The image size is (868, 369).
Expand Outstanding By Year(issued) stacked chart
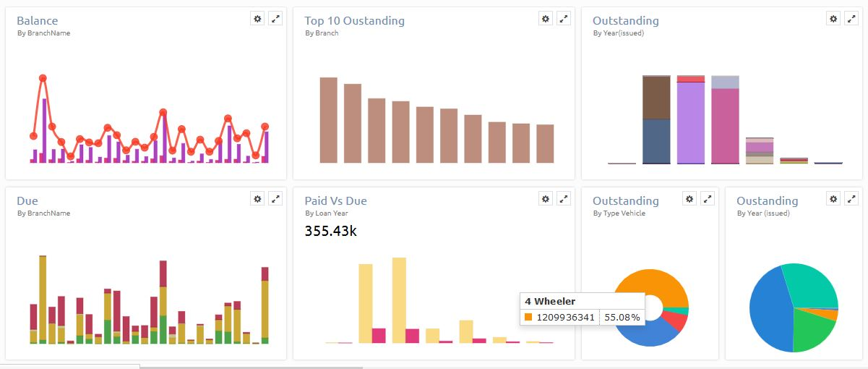(851, 19)
